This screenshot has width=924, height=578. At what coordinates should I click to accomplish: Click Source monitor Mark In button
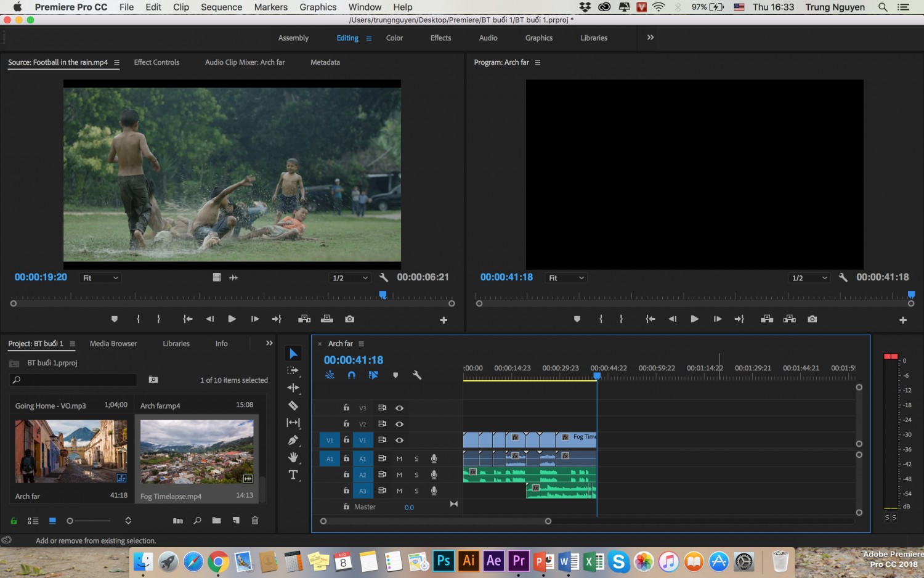[138, 319]
